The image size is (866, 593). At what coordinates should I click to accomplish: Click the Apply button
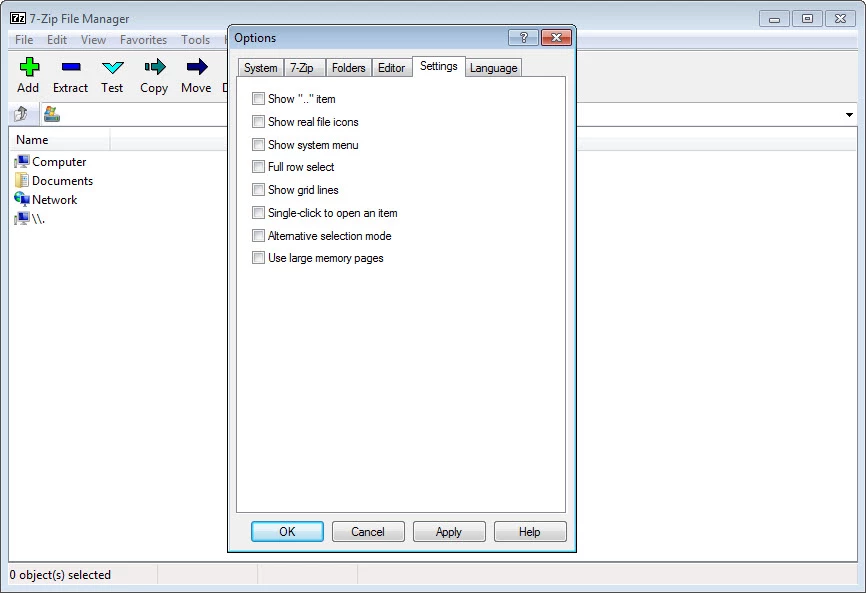[449, 532]
